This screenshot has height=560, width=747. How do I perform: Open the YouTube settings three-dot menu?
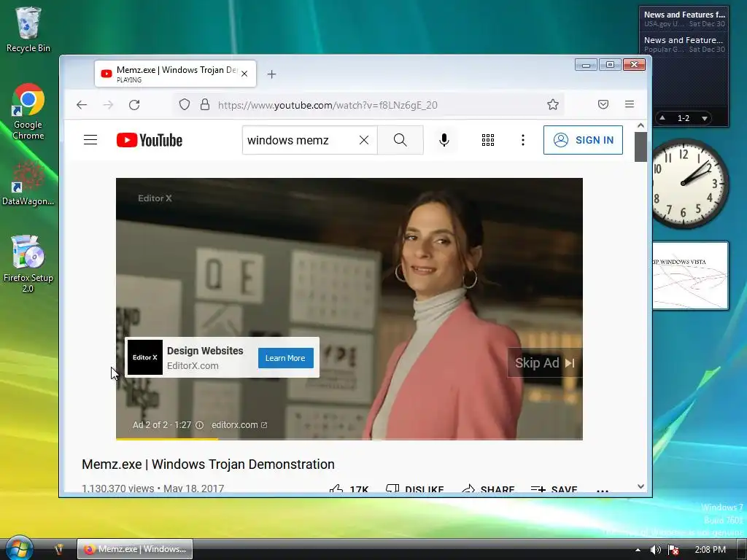coord(523,140)
